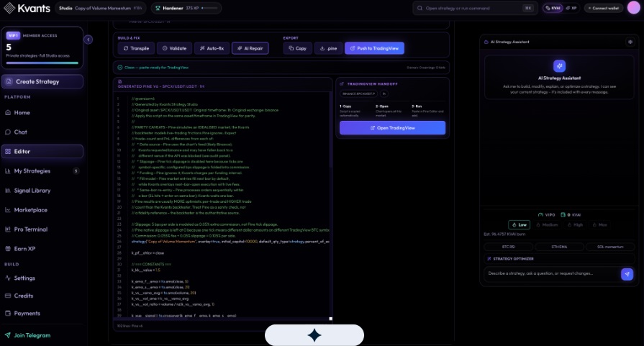
Task: Click the search magnifier icon
Action: (419, 8)
